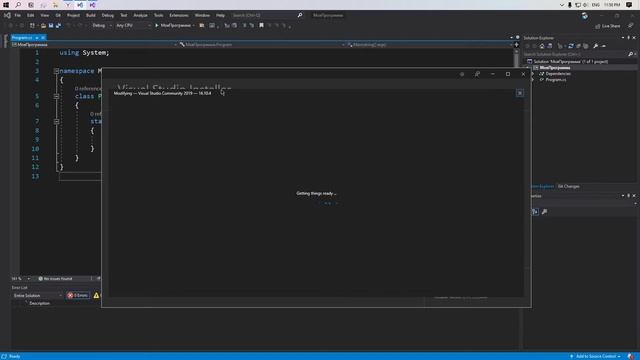Open the Analyze menu
640x360 pixels.
(x=140, y=15)
